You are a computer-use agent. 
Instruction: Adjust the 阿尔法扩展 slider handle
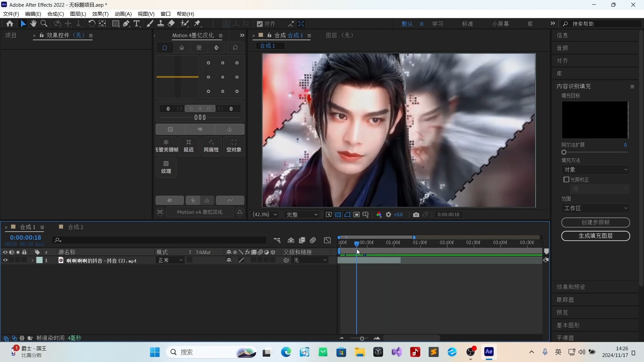point(564,152)
